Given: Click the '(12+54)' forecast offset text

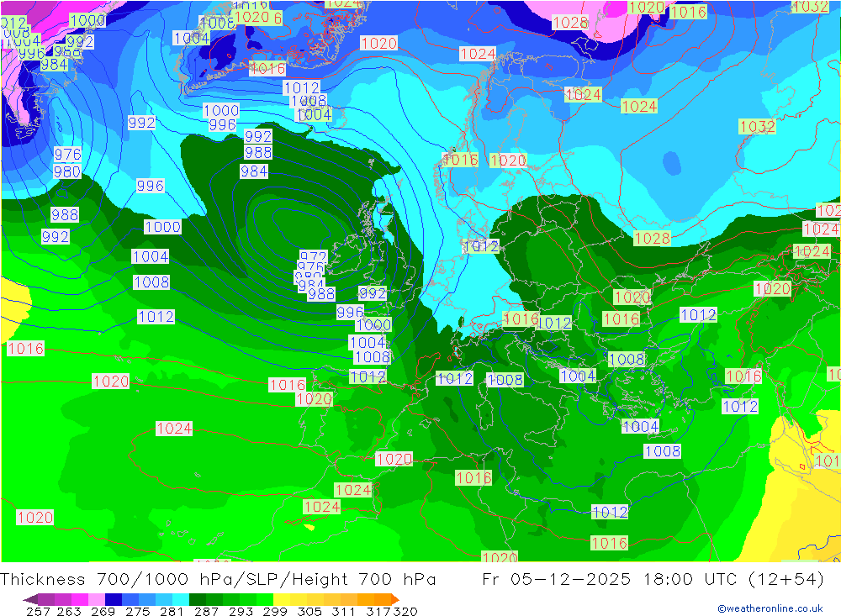Looking at the screenshot, I should click(786, 580).
